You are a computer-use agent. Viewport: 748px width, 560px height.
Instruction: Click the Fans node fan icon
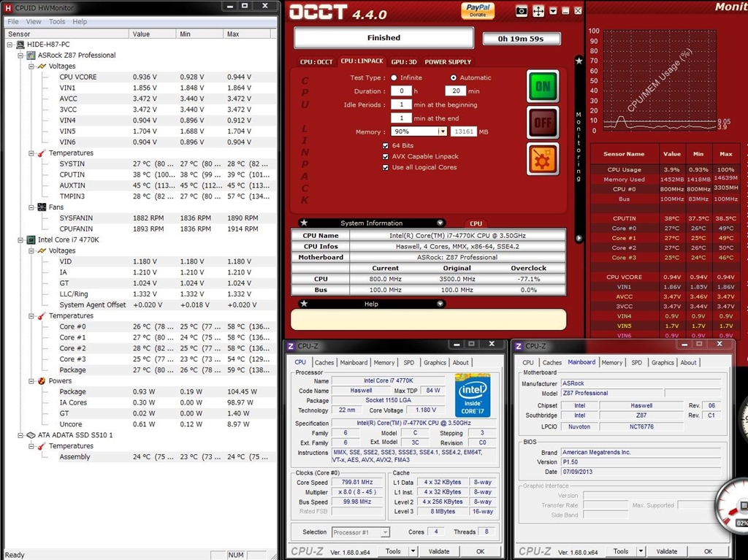tap(42, 207)
